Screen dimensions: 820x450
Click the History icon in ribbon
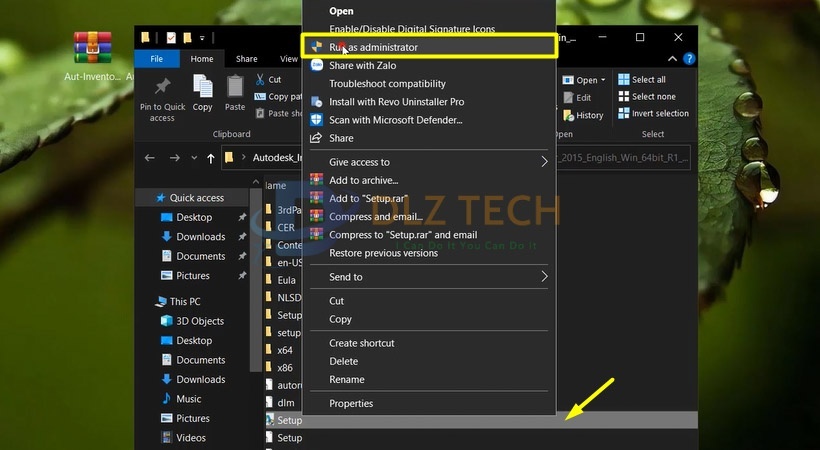(x=568, y=115)
